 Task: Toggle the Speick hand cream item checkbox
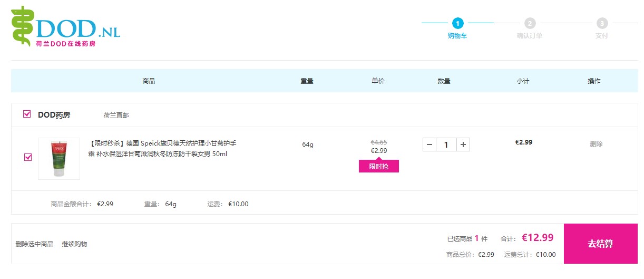[28, 157]
